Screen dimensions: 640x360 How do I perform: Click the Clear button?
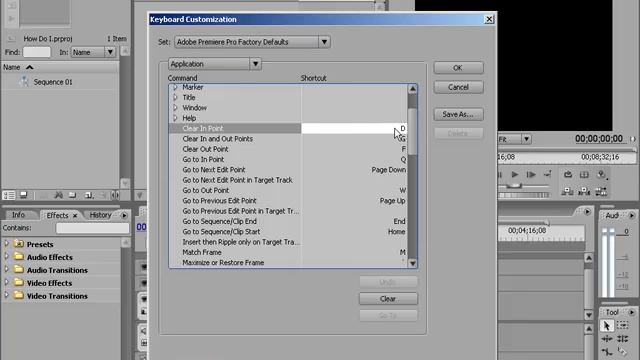[x=388, y=299]
